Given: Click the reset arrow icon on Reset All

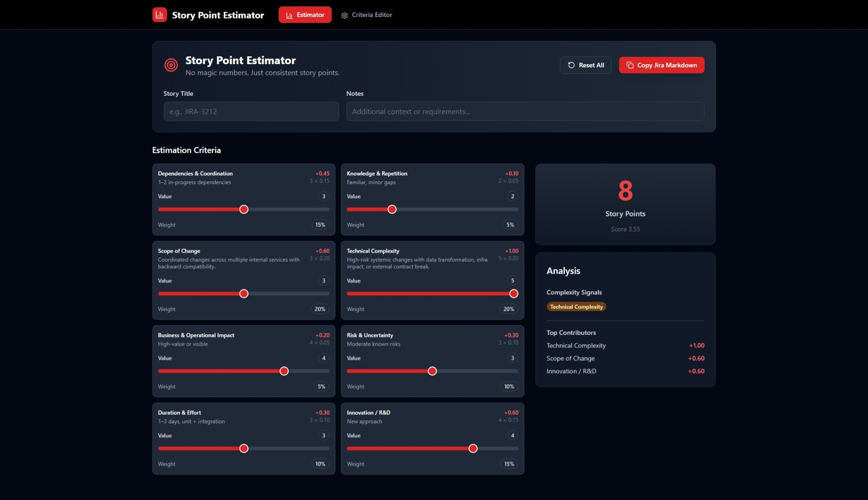Looking at the screenshot, I should [x=571, y=65].
